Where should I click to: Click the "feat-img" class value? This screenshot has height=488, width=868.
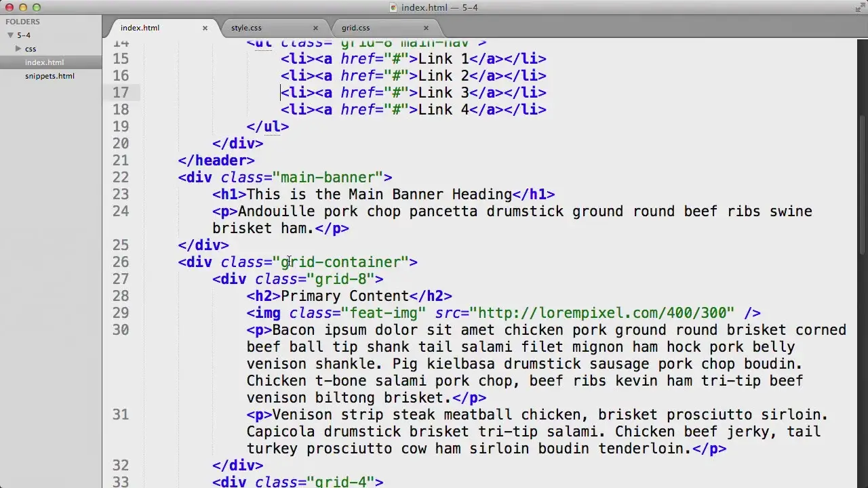point(383,313)
